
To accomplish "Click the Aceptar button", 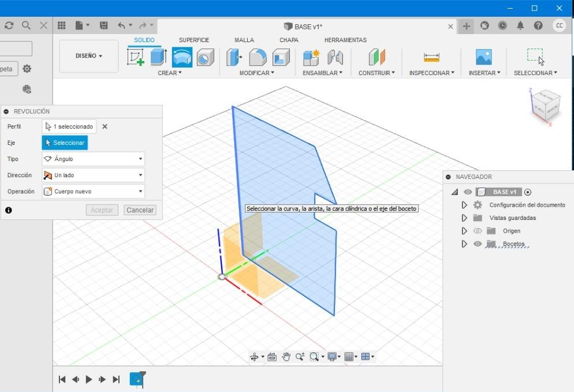I will coord(102,210).
